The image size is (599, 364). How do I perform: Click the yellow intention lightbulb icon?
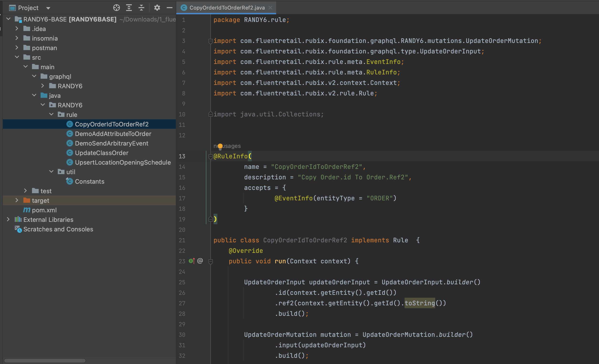220,146
